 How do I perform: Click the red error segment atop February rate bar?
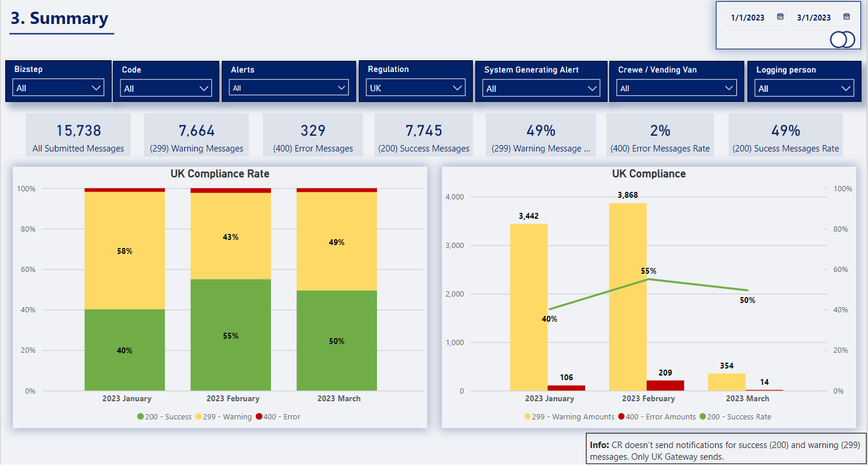click(231, 191)
